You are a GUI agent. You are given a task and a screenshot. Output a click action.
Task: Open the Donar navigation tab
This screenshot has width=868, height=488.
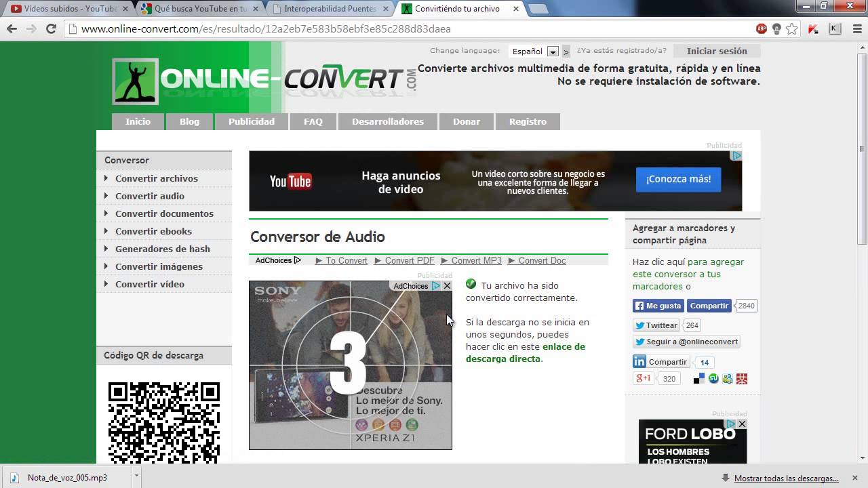(467, 121)
